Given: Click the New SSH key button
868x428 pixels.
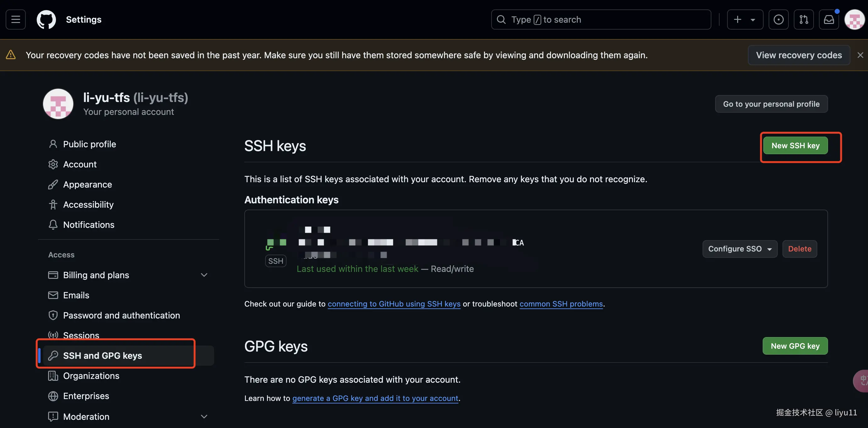Looking at the screenshot, I should (x=795, y=145).
